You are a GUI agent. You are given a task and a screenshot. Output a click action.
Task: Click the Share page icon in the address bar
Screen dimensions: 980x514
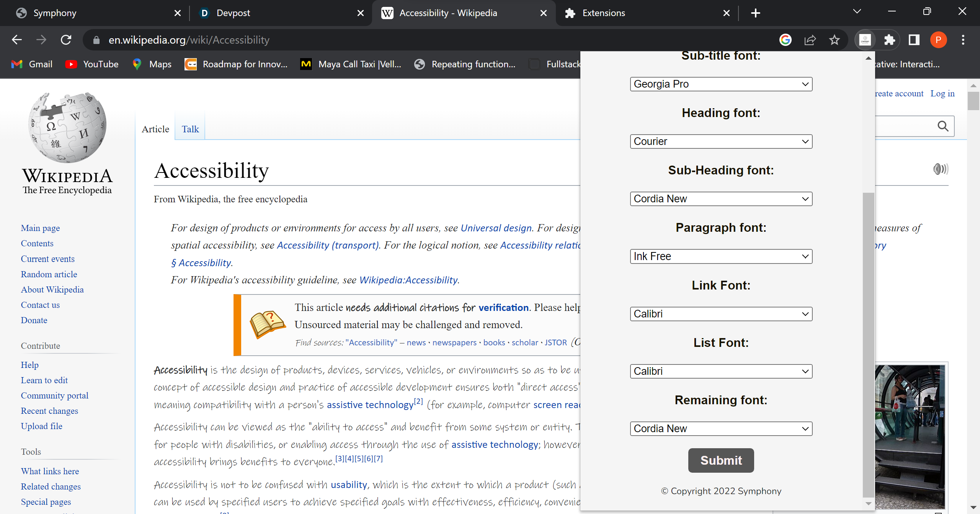tap(810, 40)
